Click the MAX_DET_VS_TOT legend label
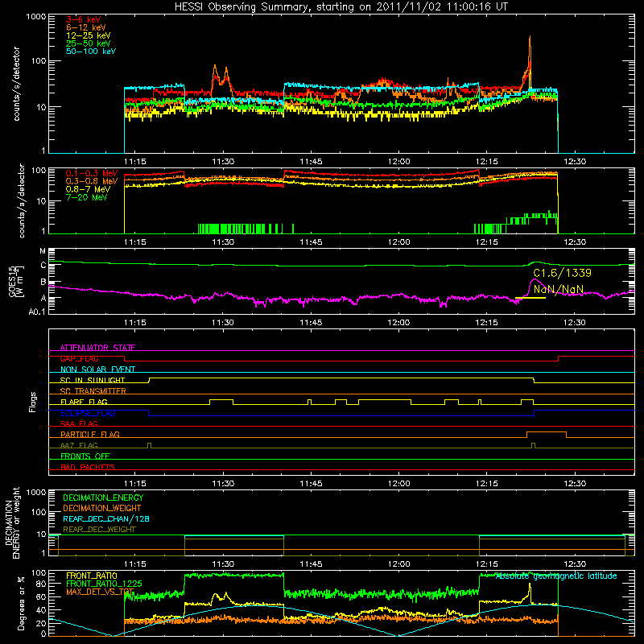This screenshot has width=644, height=644. [100, 592]
